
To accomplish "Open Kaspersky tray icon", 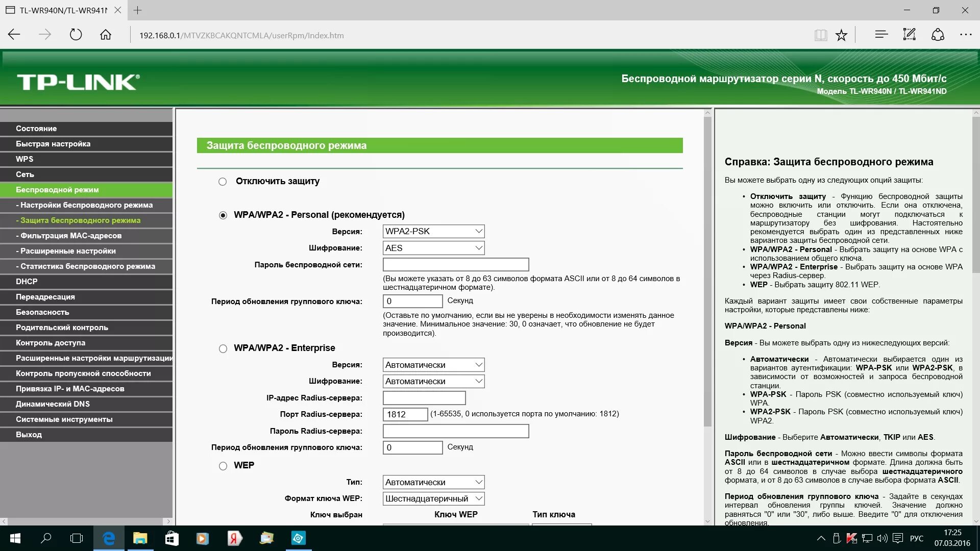I will (851, 538).
